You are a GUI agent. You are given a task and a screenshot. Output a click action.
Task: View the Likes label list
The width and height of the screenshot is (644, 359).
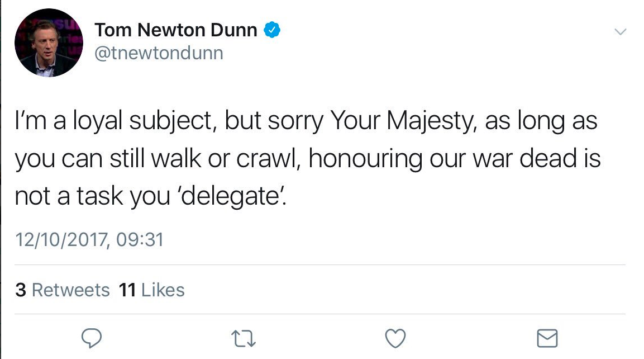pyautogui.click(x=163, y=290)
